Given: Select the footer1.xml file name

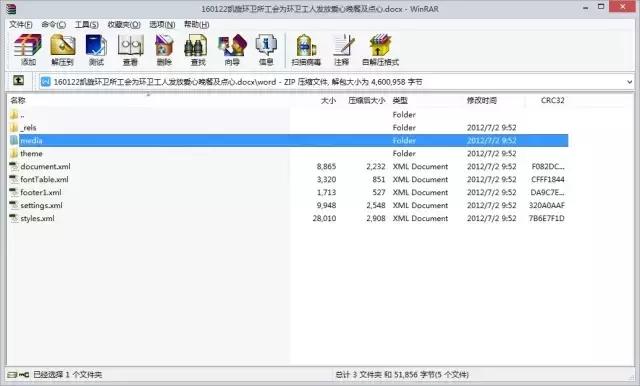Looking at the screenshot, I should point(41,192).
